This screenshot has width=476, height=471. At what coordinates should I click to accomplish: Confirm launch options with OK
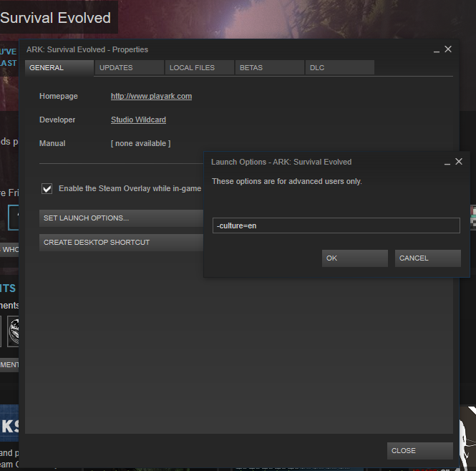point(354,258)
